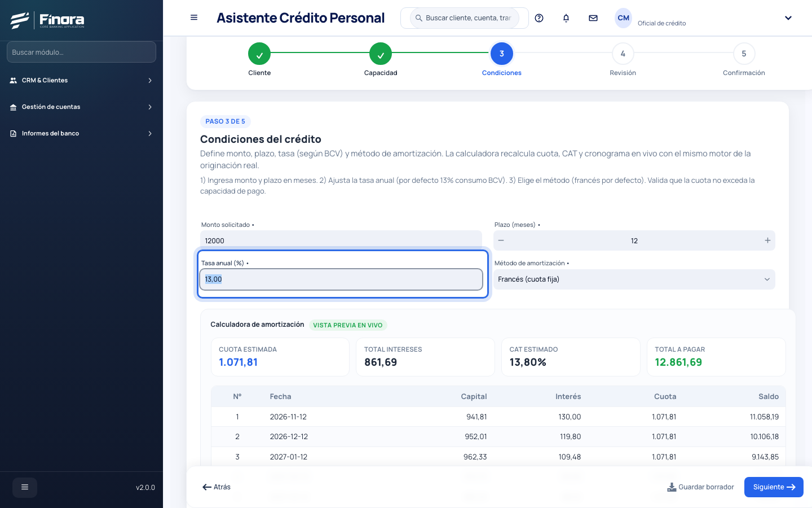
Task: Go back with the Atrás link
Action: tap(217, 487)
